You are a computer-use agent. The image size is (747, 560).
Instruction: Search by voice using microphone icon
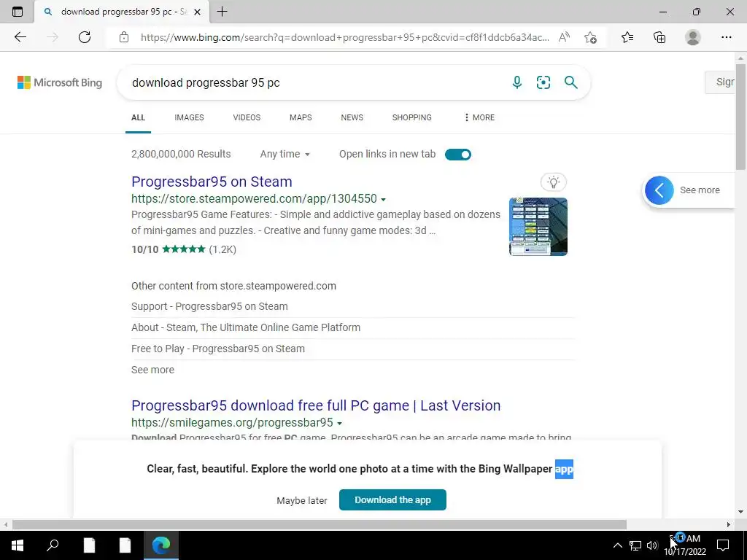click(x=517, y=82)
